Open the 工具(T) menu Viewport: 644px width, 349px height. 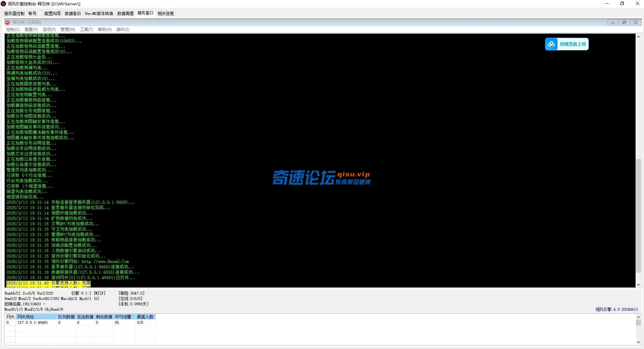pos(86,30)
